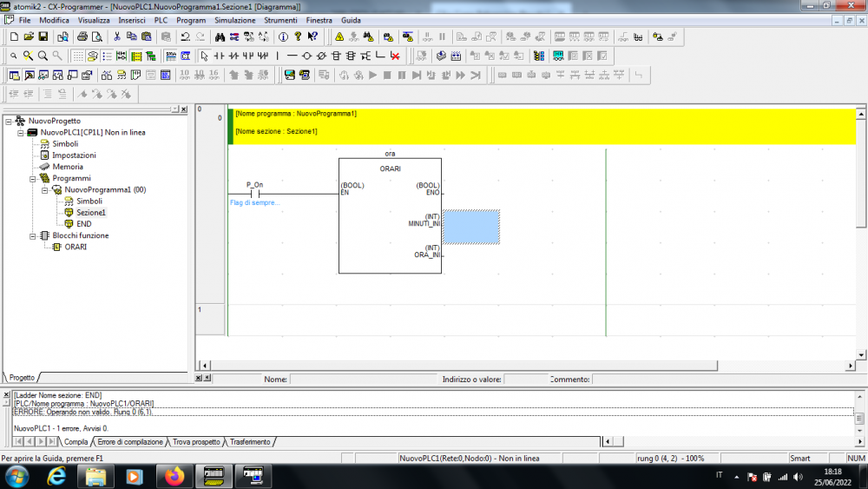Click the Save project floppy disk icon
868x489 pixels.
click(x=43, y=36)
